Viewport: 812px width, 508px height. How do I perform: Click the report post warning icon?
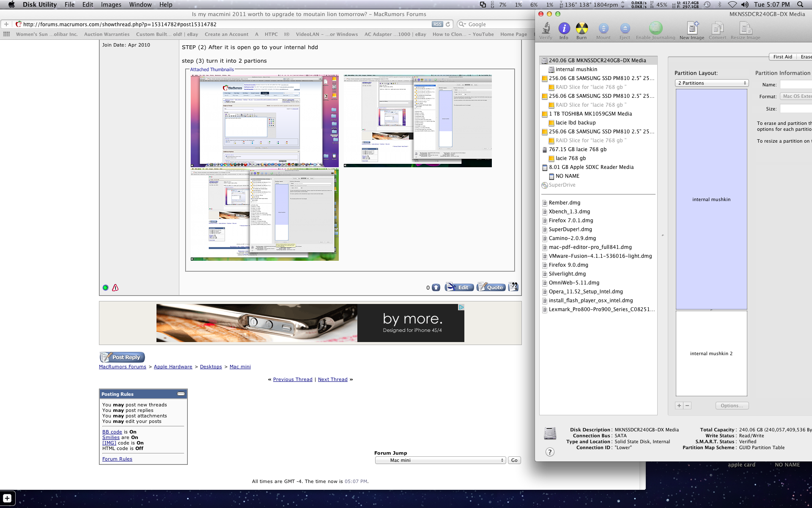coord(115,287)
